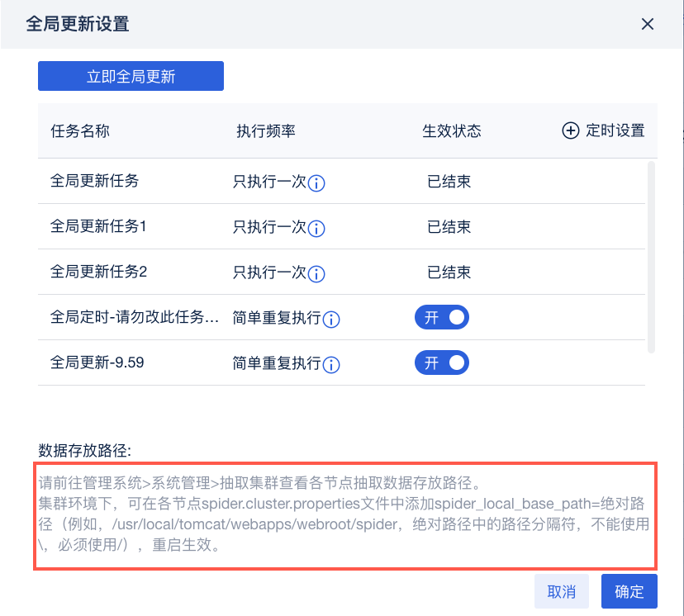Viewport: 684px width, 616px height.
Task: Click info icon in 全局更新任务1 row
Action: click(x=316, y=229)
